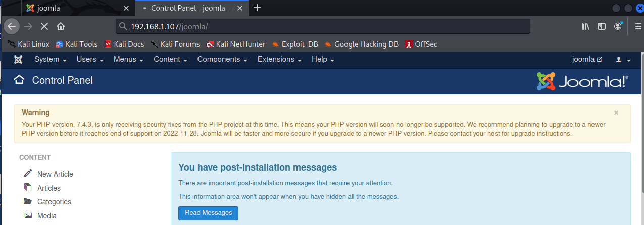Open the Extensions dropdown
Viewport: 644px width, 225px height.
279,60
